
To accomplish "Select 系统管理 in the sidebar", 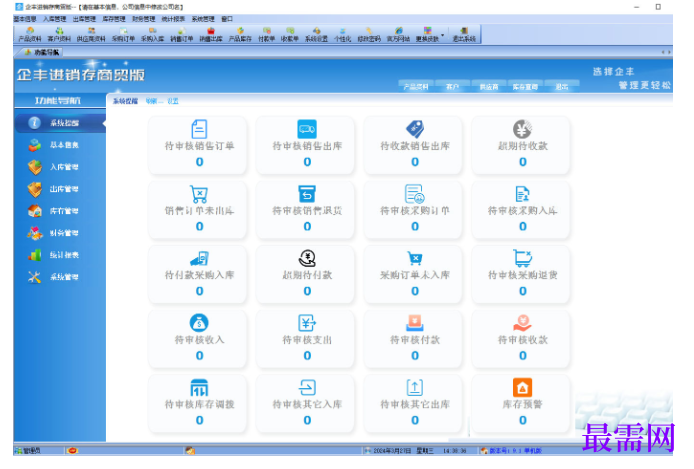I will (60, 277).
